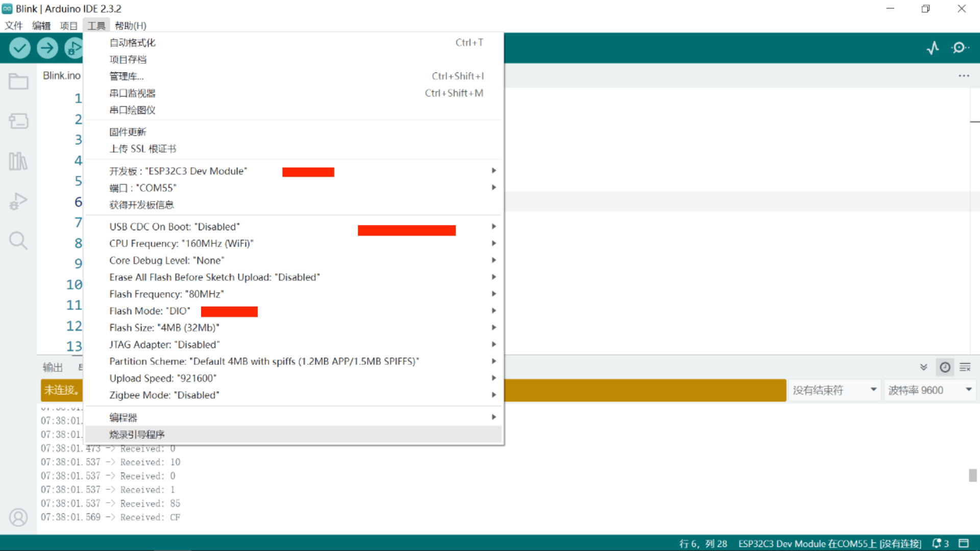Screen dimensions: 980x551
Task: Select 管理库... menu item
Action: [x=294, y=76]
